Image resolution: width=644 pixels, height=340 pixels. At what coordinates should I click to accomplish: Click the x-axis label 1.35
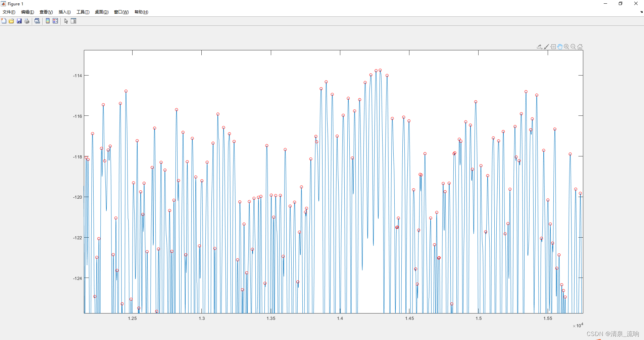(x=271, y=318)
